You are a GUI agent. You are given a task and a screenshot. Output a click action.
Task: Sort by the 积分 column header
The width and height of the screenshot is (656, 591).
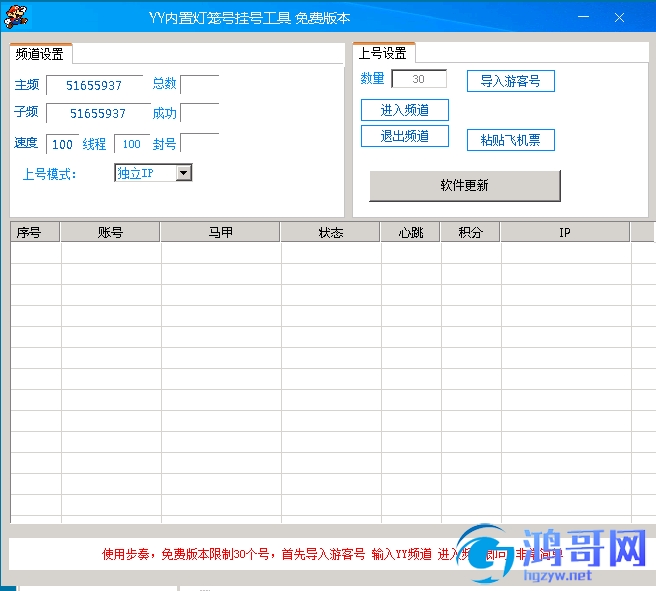point(470,232)
